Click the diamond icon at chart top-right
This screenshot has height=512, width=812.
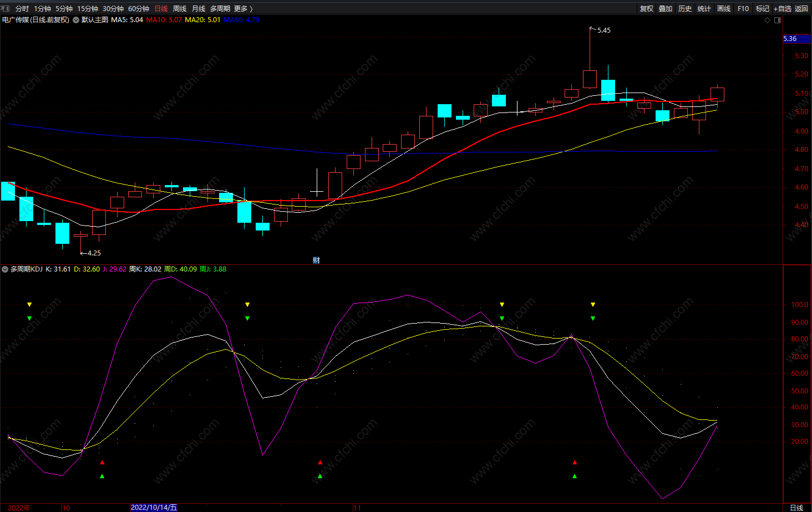(768, 21)
